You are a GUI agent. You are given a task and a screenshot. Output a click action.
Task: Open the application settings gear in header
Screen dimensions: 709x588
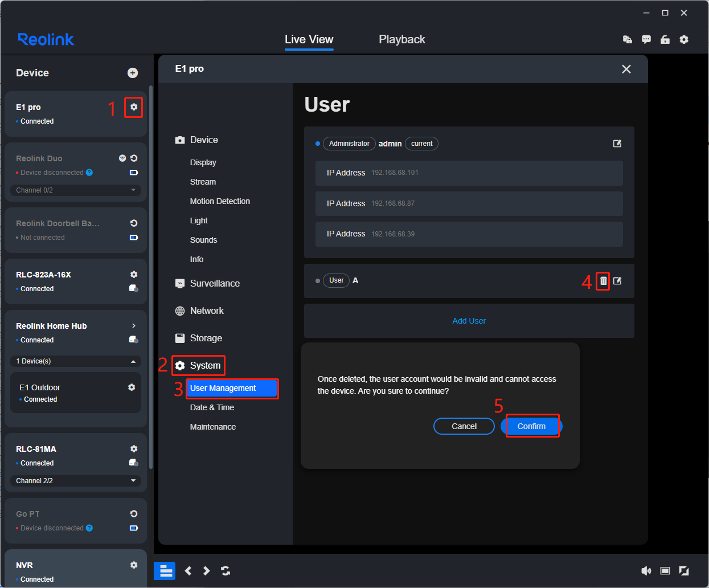click(684, 39)
